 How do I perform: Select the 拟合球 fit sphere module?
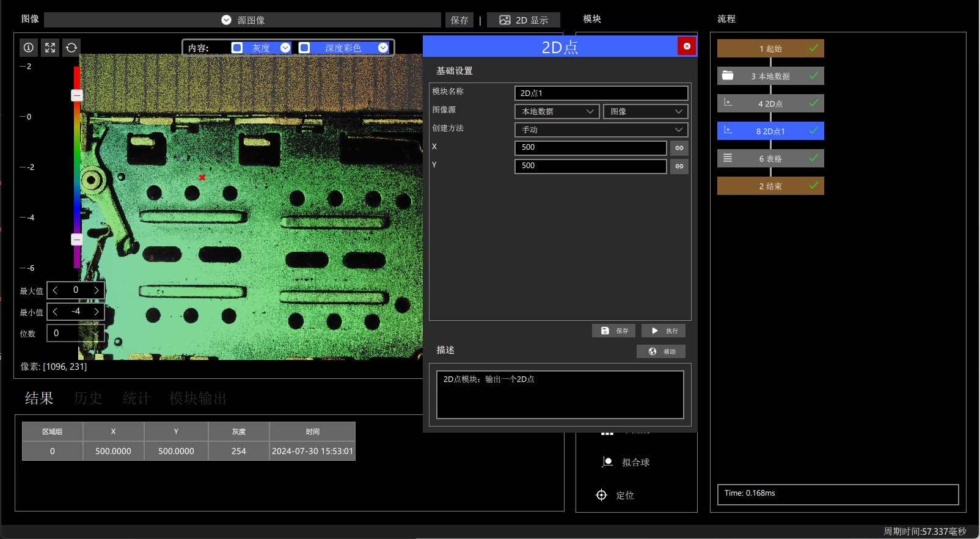[x=626, y=462]
